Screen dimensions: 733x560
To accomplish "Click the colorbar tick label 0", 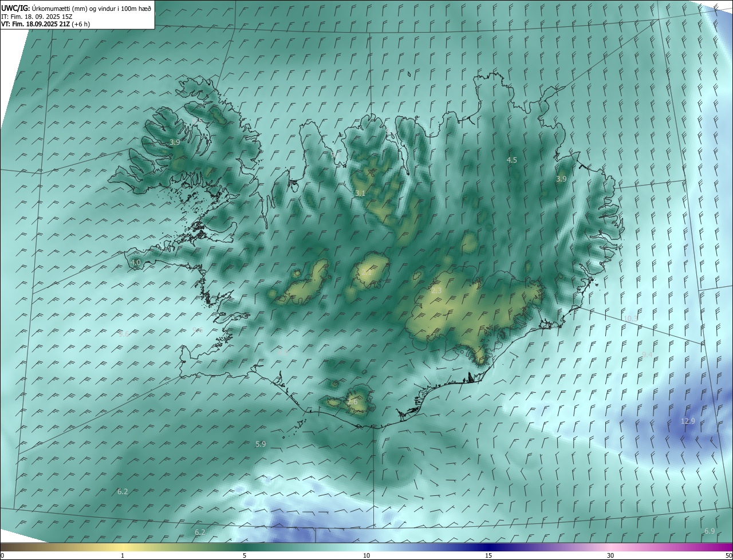I will click(2, 555).
